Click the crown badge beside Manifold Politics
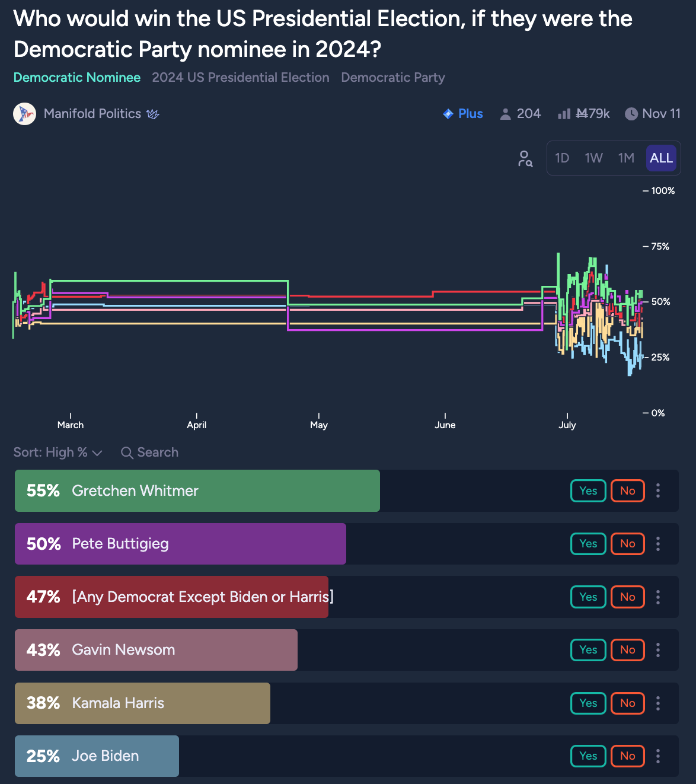 153,114
